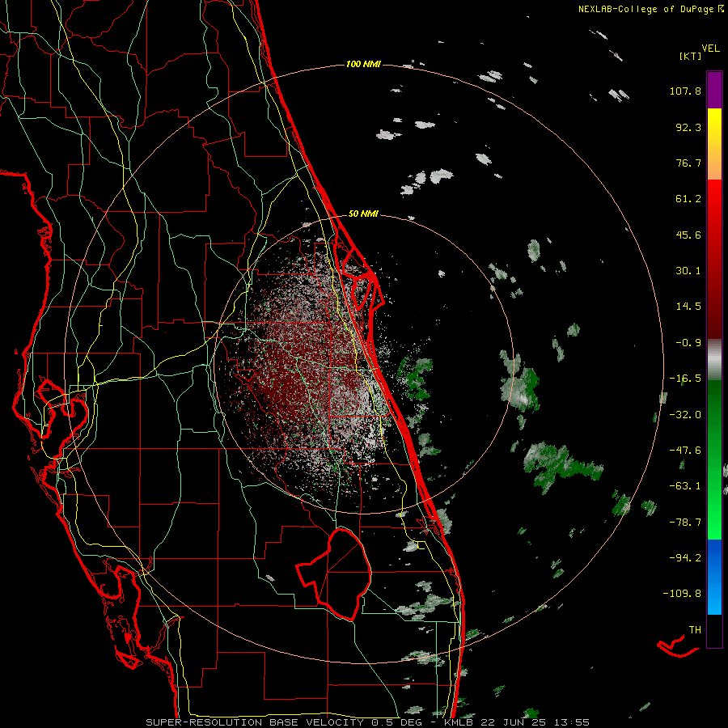Click the "SUPER-RESOLUTION BASE VELOCITY 0.5 DEG" caption
728x728 pixels.
(284, 722)
